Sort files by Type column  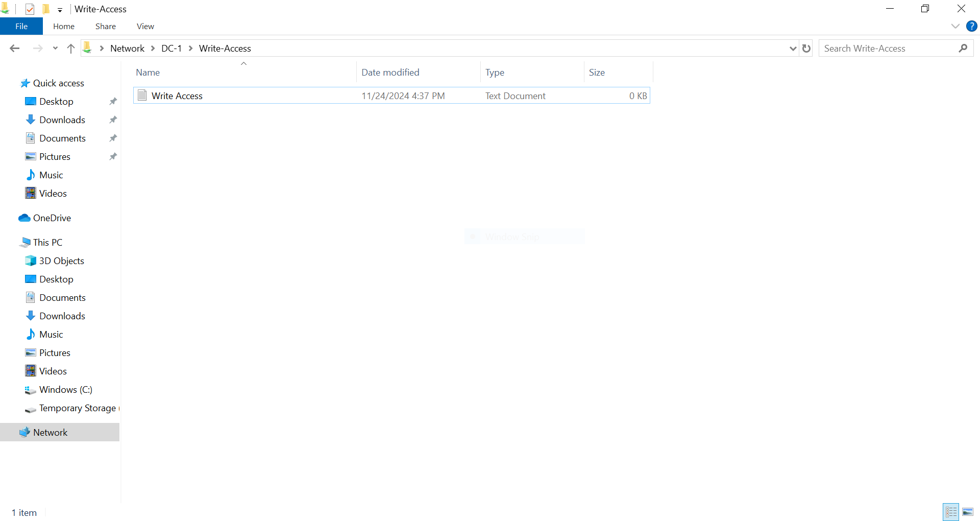click(532, 73)
